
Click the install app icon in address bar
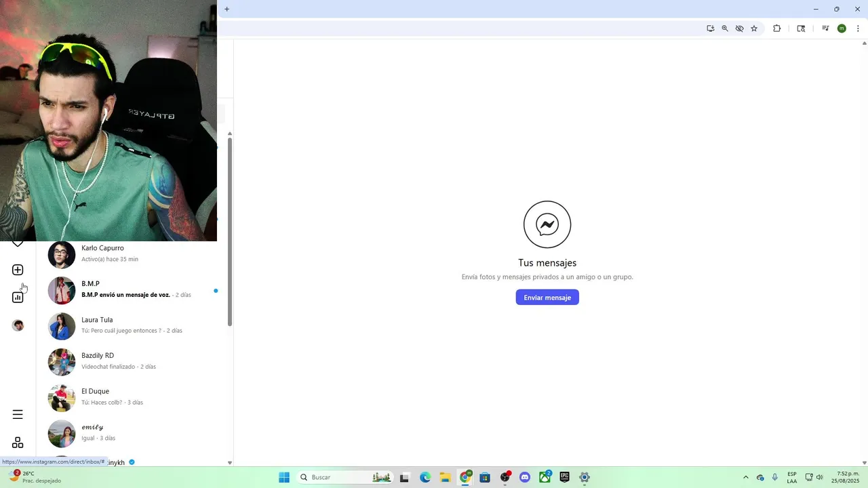pyautogui.click(x=710, y=28)
